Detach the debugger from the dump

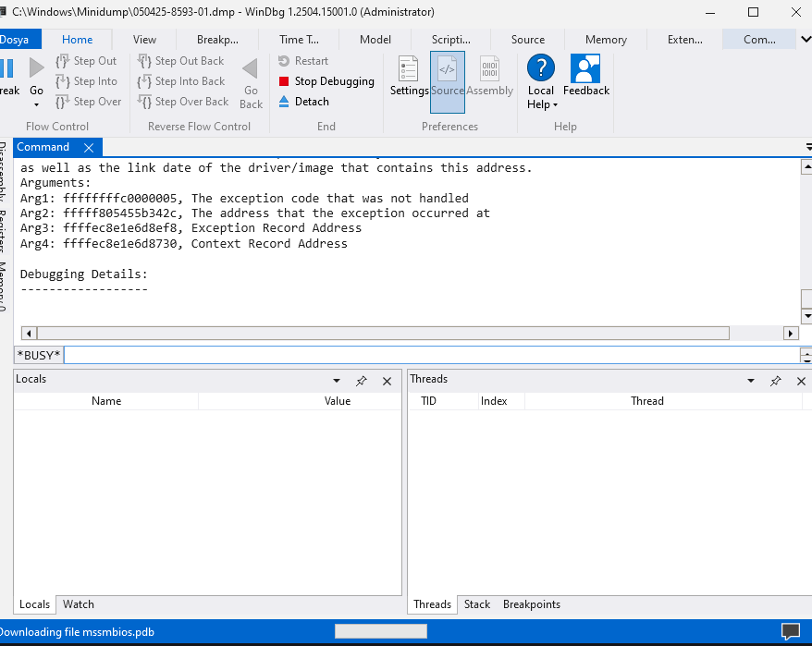coord(311,102)
